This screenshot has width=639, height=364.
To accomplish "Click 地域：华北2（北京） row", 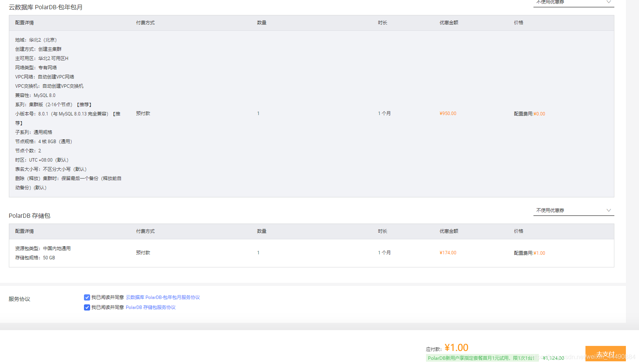I will tap(36, 40).
